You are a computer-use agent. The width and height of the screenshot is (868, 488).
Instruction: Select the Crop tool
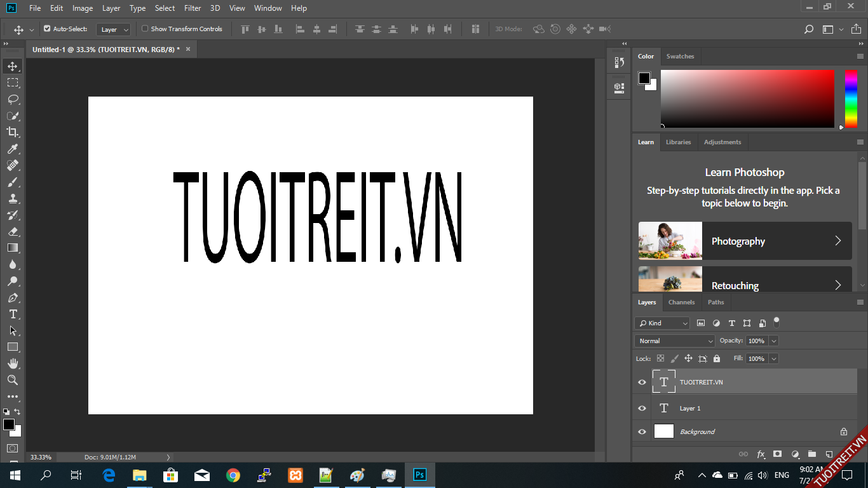13,132
